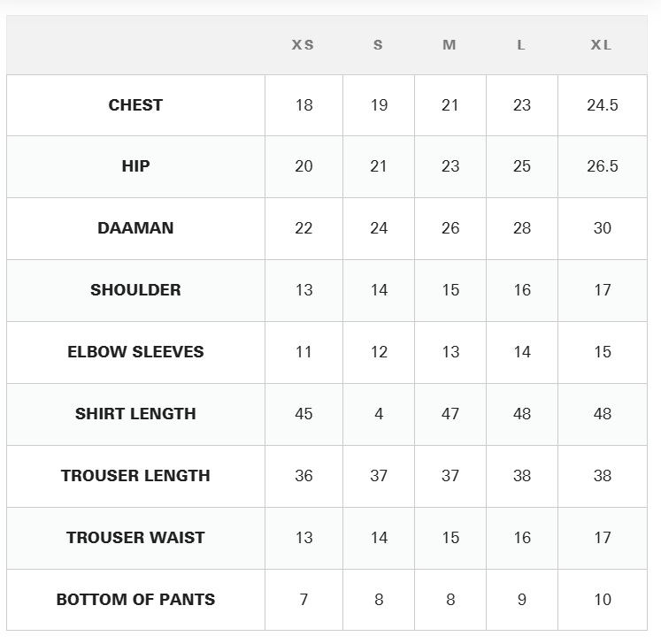Click the XS shirt length value 45
The width and height of the screenshot is (661, 644).
tap(304, 414)
